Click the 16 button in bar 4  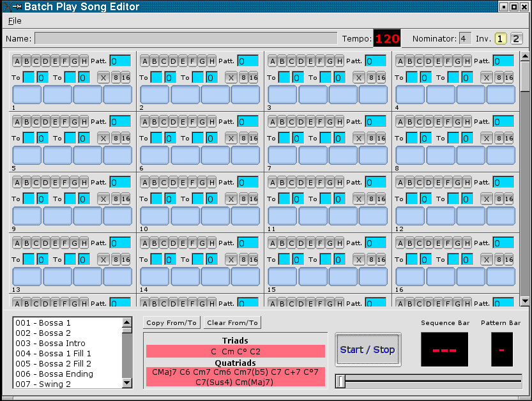[x=508, y=77]
